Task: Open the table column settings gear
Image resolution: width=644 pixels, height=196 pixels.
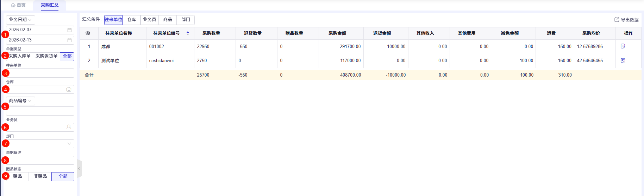Action: [x=88, y=33]
